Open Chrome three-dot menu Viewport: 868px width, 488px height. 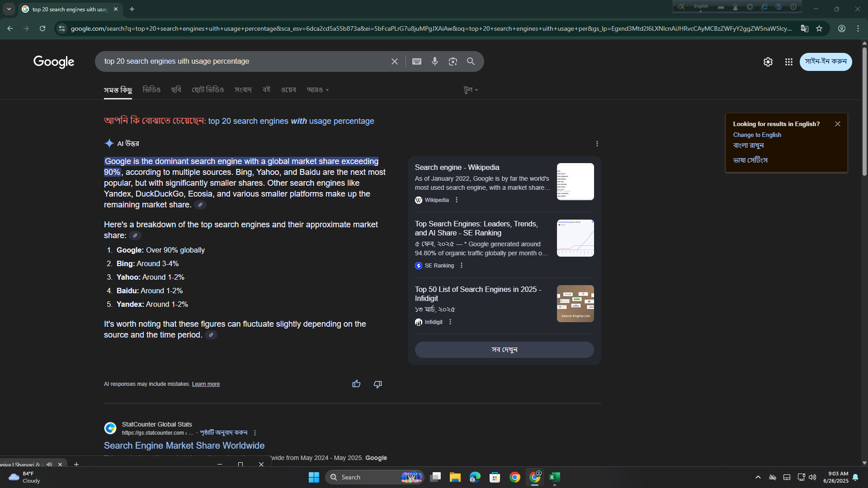click(x=858, y=28)
